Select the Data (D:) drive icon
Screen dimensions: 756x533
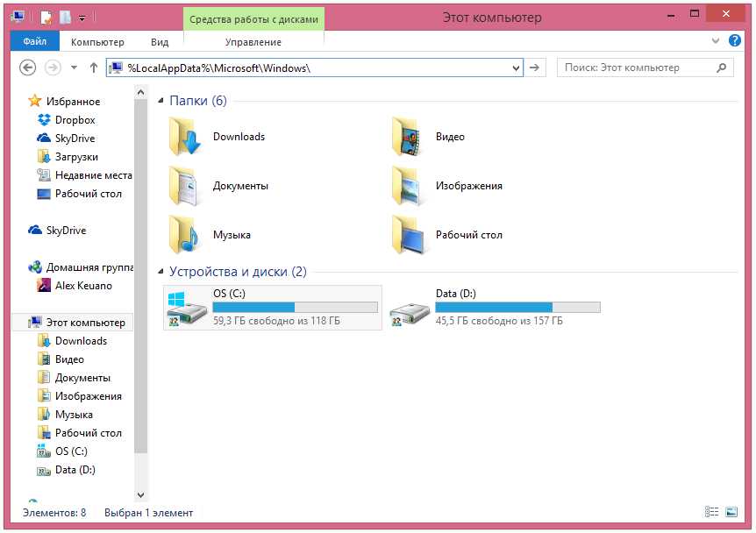[x=410, y=314]
